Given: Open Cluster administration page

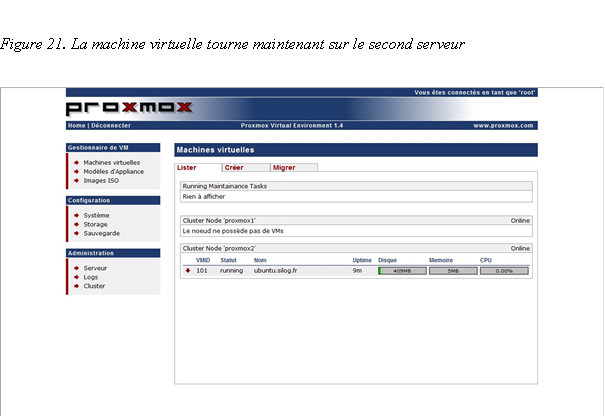Looking at the screenshot, I should tap(94, 286).
